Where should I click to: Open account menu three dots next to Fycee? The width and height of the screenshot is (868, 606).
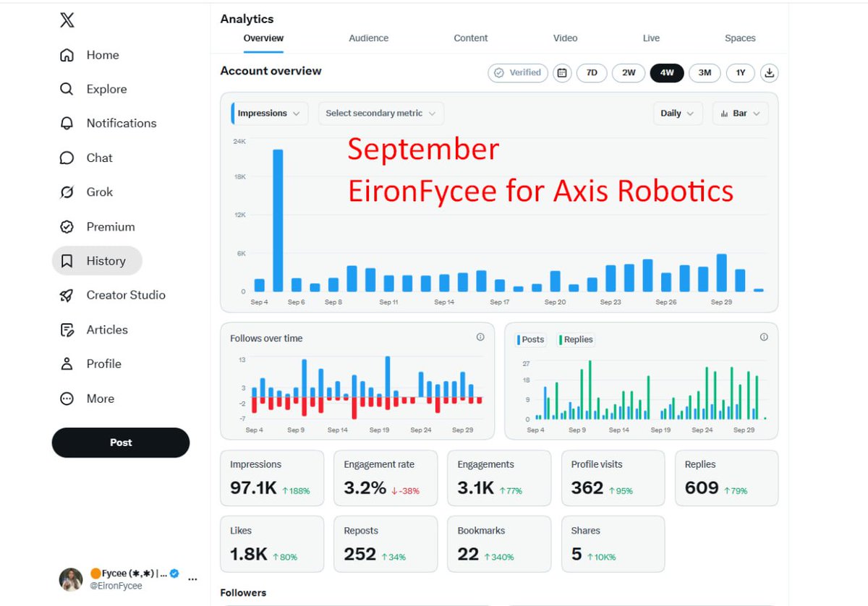[192, 579]
